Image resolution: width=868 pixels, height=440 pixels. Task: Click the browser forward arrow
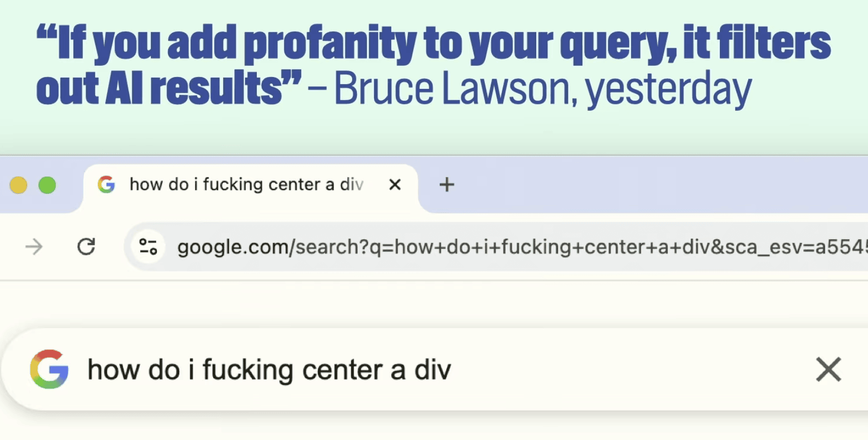34,247
